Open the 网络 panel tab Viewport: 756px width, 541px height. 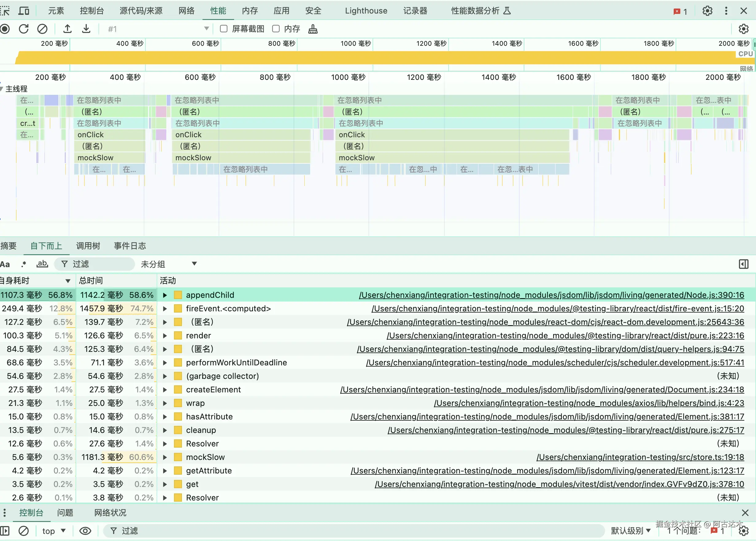[x=187, y=11]
